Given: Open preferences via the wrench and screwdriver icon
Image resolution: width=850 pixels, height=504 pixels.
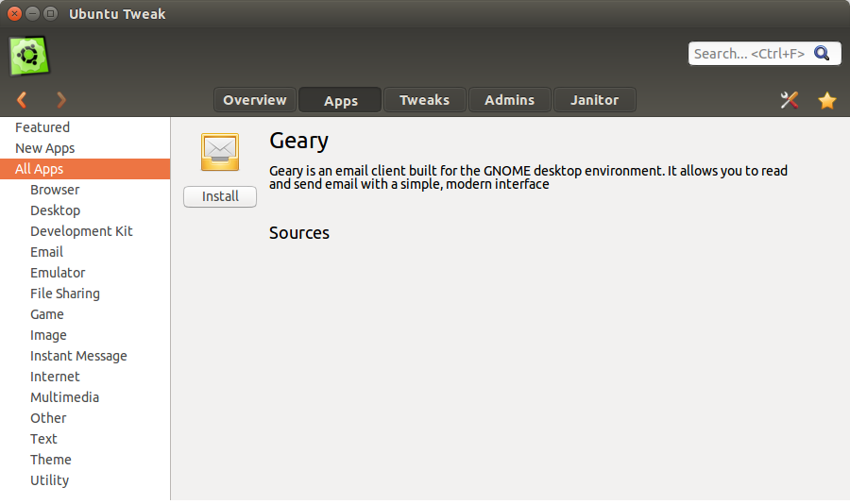Looking at the screenshot, I should pos(790,100).
